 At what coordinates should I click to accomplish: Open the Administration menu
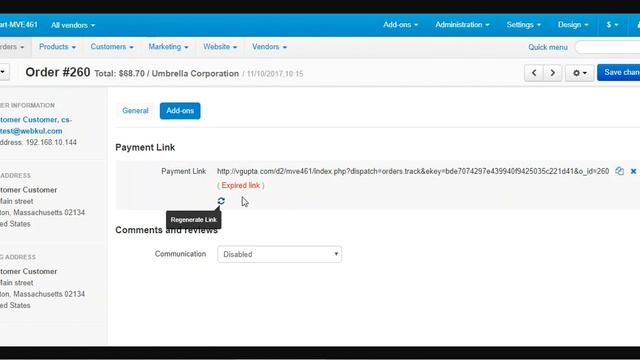[x=462, y=25]
